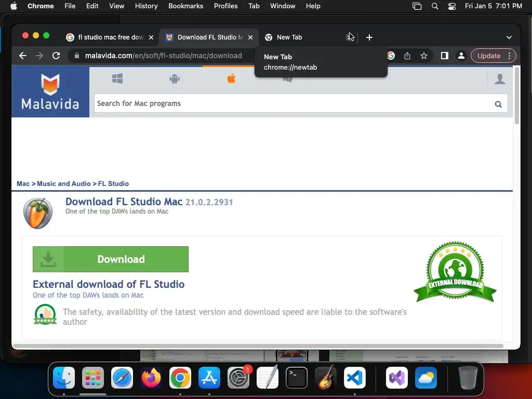Open Control Center in menu bar
Viewport: 532px width, 399px height.
(452, 6)
